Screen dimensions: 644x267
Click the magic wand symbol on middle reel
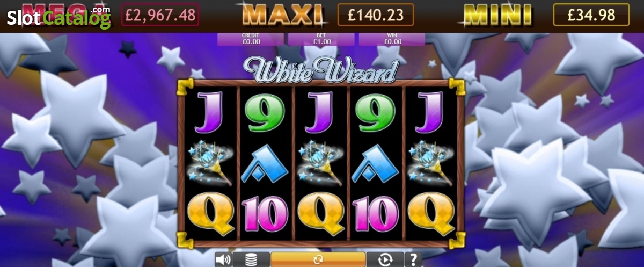point(320,163)
